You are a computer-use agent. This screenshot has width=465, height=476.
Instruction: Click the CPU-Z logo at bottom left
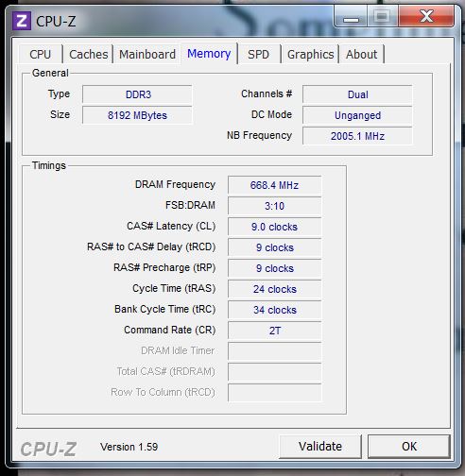tap(48, 449)
